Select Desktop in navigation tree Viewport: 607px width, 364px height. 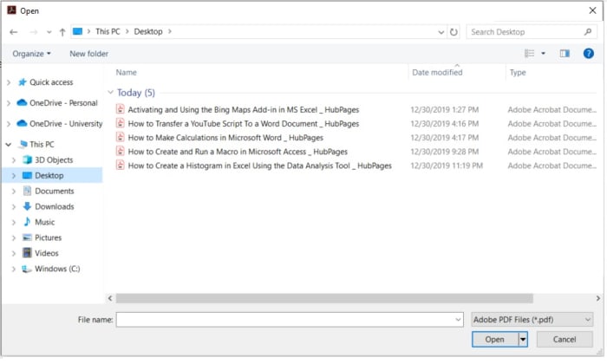(49, 176)
